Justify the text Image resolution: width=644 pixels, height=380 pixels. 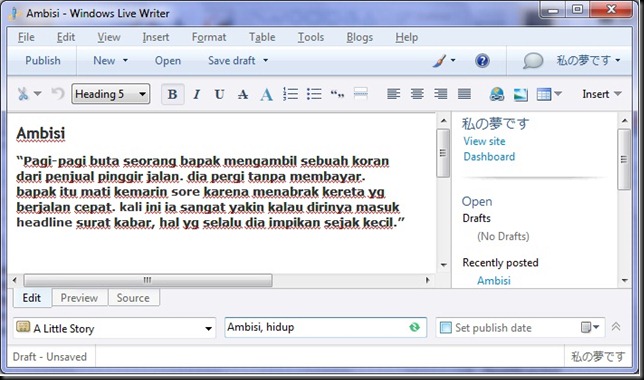(x=464, y=94)
